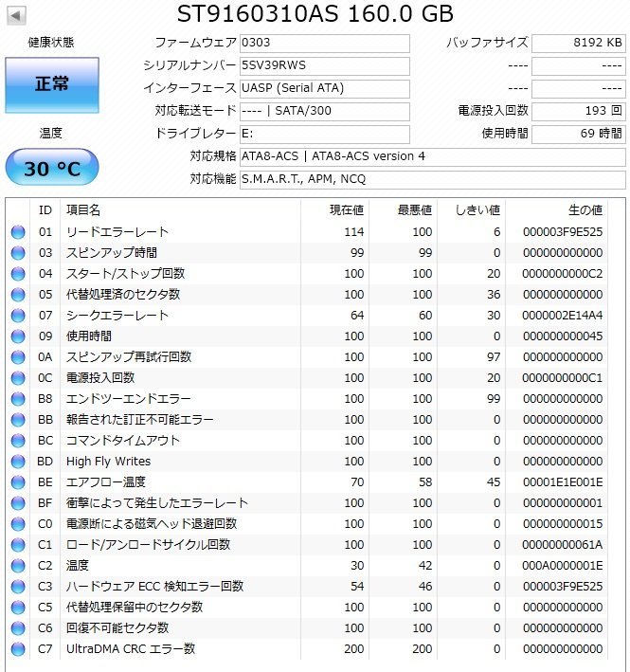Click raw value 0000002E14A4
The width and height of the screenshot is (630, 672).
pyautogui.click(x=563, y=316)
